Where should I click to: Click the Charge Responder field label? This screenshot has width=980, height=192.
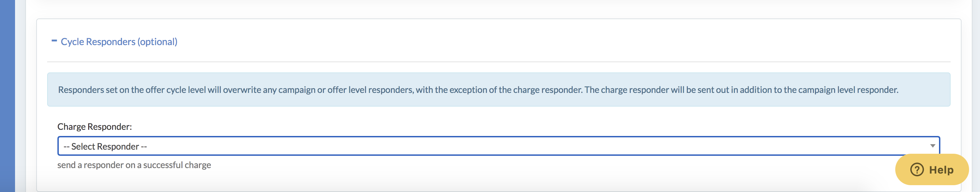[94, 127]
